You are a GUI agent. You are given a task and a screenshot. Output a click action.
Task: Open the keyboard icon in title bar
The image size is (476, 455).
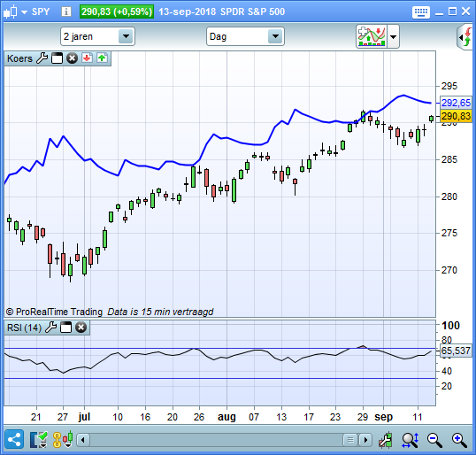(x=421, y=12)
